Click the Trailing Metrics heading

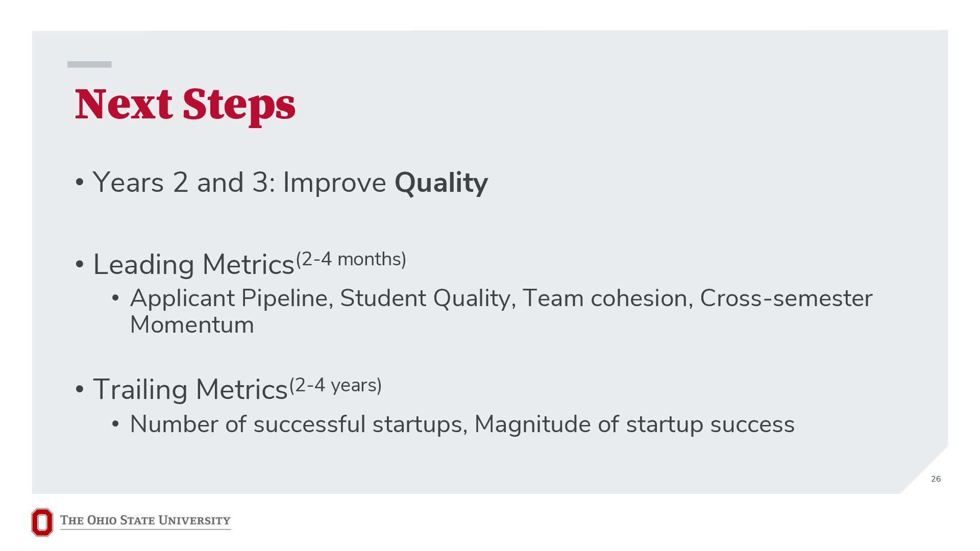190,390
